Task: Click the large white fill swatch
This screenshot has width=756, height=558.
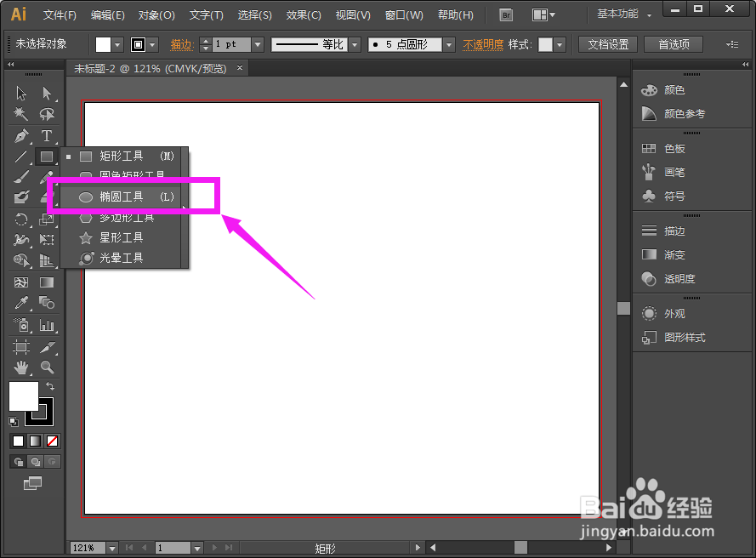Action: click(23, 396)
